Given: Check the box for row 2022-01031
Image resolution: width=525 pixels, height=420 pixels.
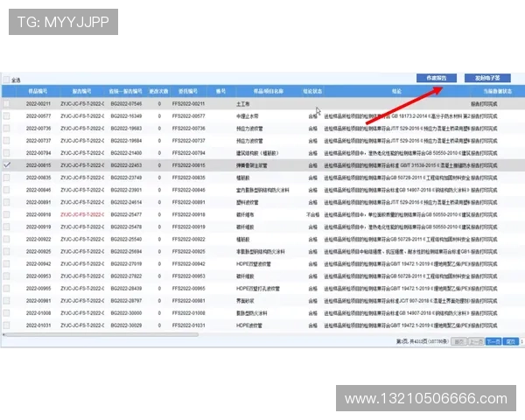Looking at the screenshot, I should coord(6,325).
